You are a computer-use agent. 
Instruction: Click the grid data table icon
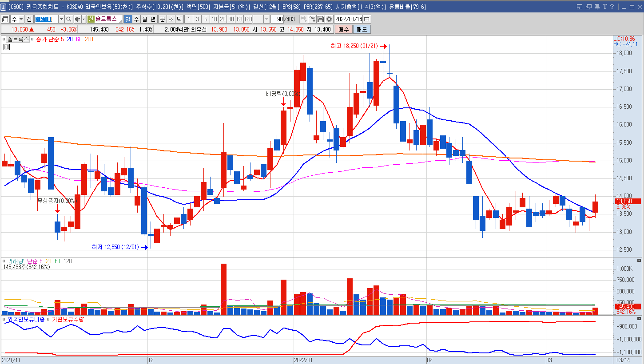[7, 47]
